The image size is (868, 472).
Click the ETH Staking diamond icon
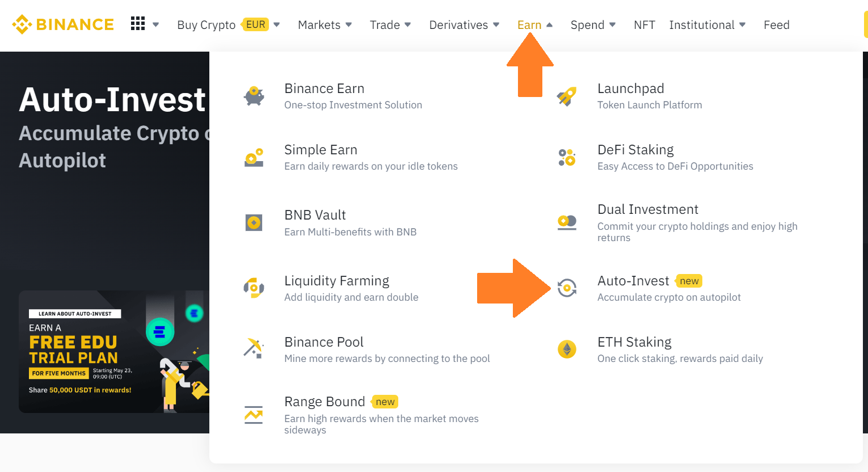click(x=567, y=349)
